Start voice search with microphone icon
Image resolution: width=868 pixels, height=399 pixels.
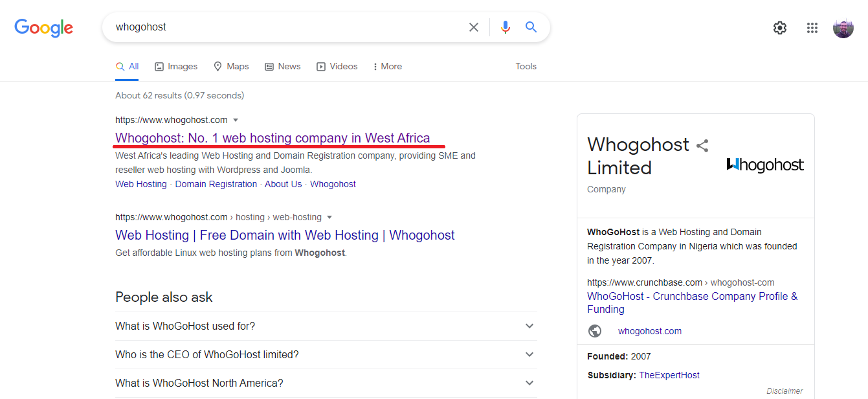pos(506,27)
